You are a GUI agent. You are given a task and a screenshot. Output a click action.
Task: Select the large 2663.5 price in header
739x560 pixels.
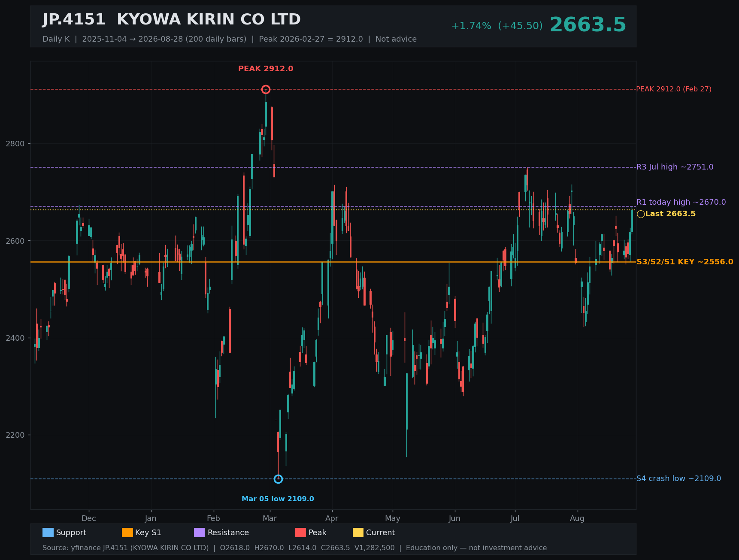(x=588, y=25)
